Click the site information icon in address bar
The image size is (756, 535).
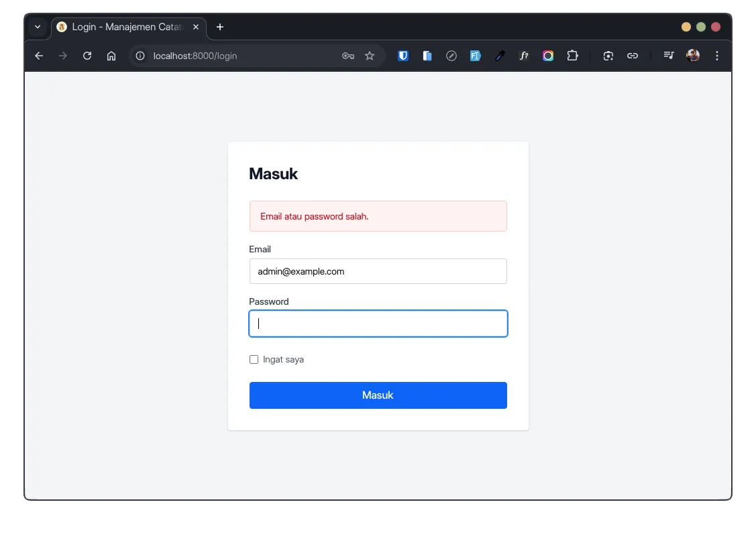click(140, 56)
